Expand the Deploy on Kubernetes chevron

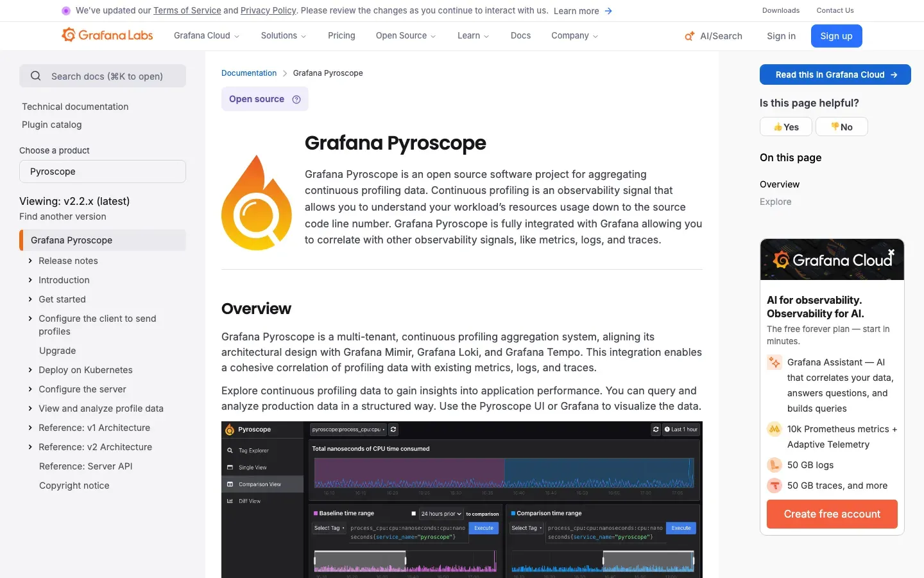30,370
